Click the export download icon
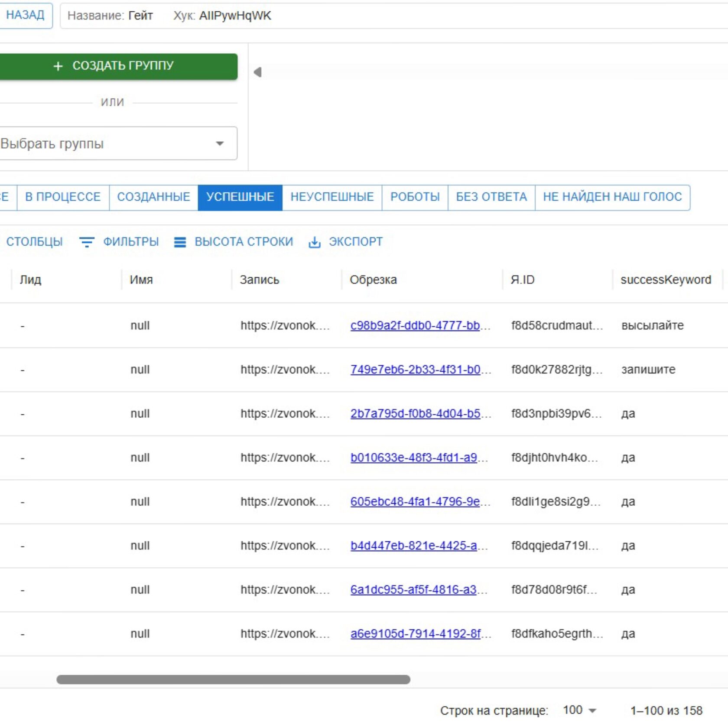The image size is (728, 728). pyautogui.click(x=315, y=242)
